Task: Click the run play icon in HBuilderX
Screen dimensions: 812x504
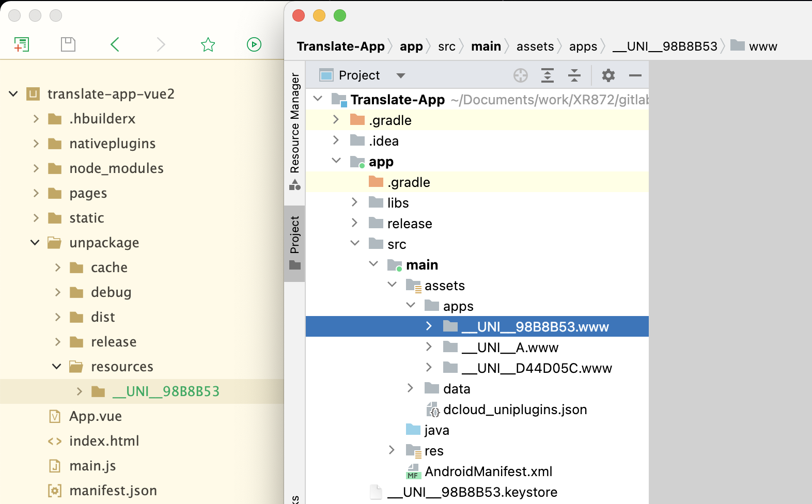Action: 254,44
